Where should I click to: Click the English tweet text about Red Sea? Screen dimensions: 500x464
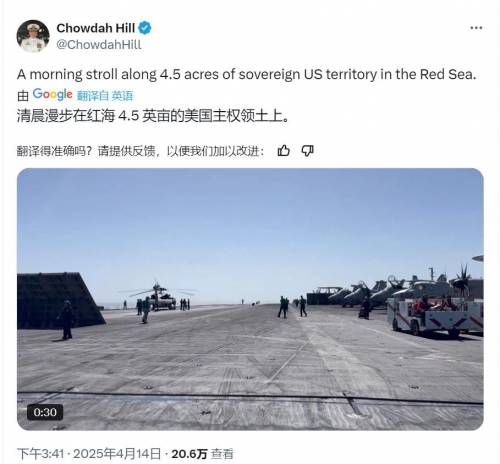[x=246, y=74]
